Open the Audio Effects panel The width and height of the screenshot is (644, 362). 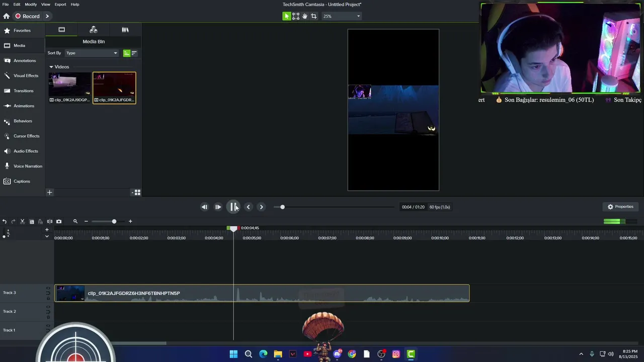(x=23, y=151)
